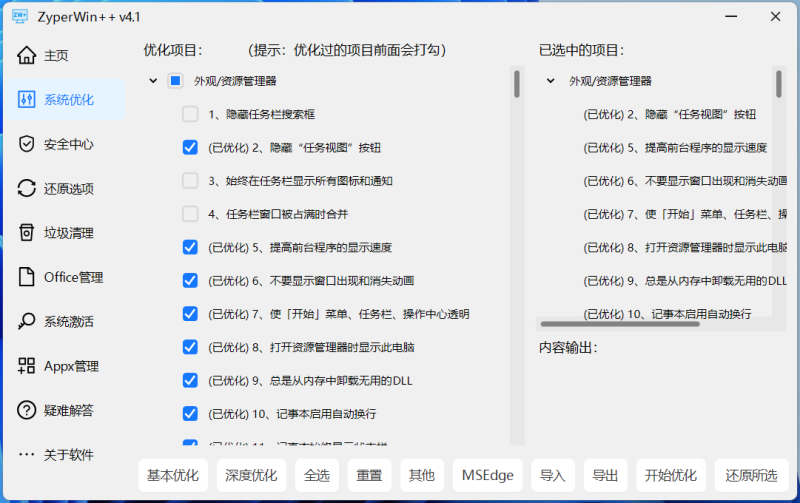Viewport: 800px width, 503px height.
Task: Click the 还原所选 button
Action: pyautogui.click(x=752, y=475)
